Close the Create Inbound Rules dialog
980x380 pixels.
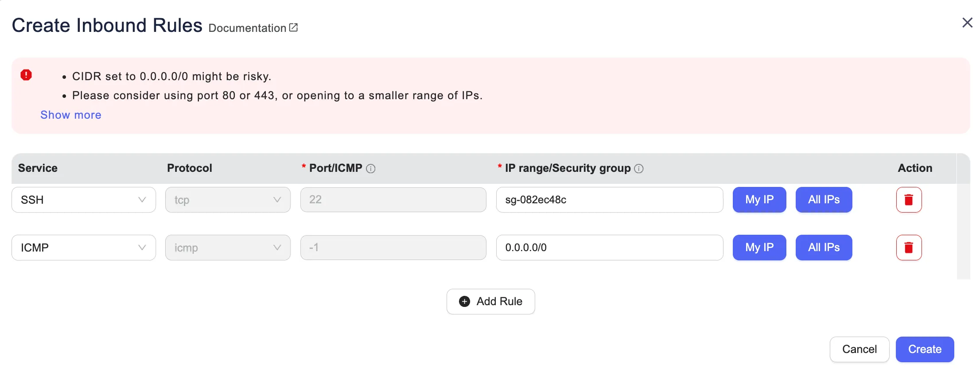point(967,23)
